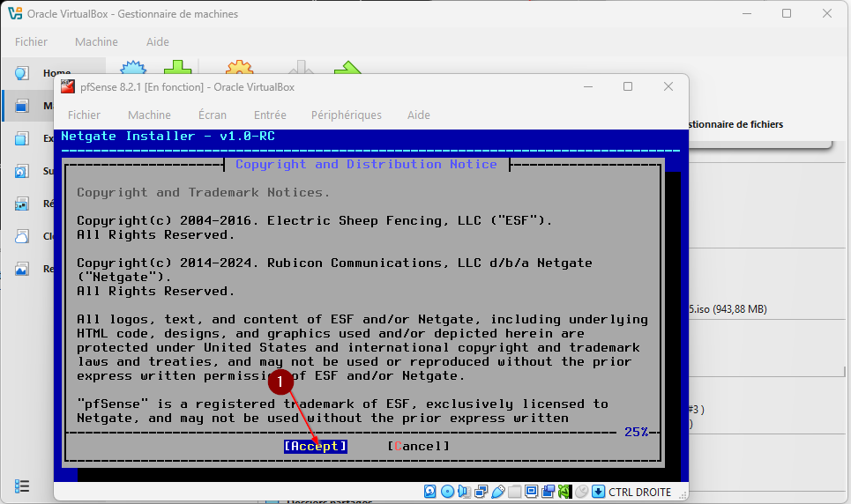
Task: Open the Aide menu in VirtualBox Manager
Action: [157, 41]
